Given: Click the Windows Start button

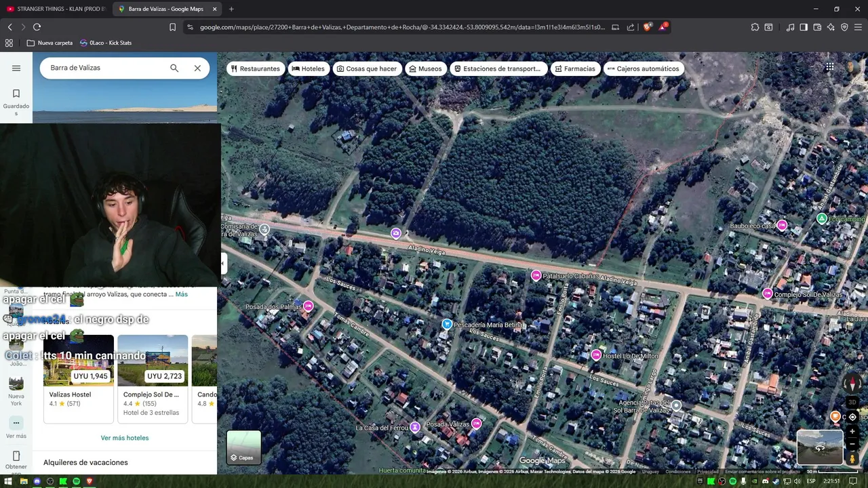Looking at the screenshot, I should tap(8, 481).
